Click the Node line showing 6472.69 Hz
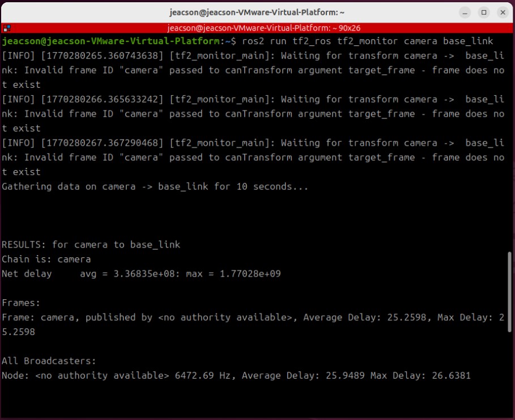This screenshot has width=515, height=420. (236, 375)
